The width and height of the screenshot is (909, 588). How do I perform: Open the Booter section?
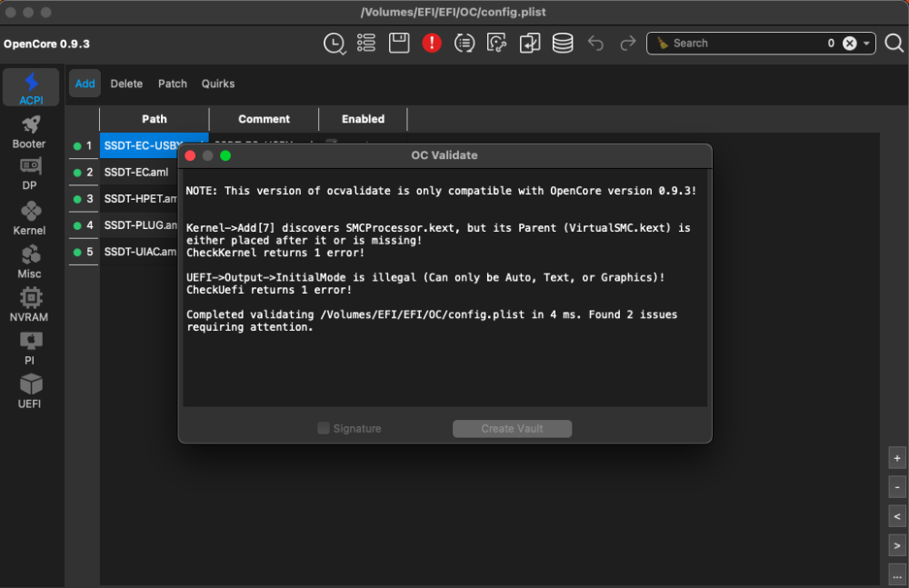click(x=29, y=133)
